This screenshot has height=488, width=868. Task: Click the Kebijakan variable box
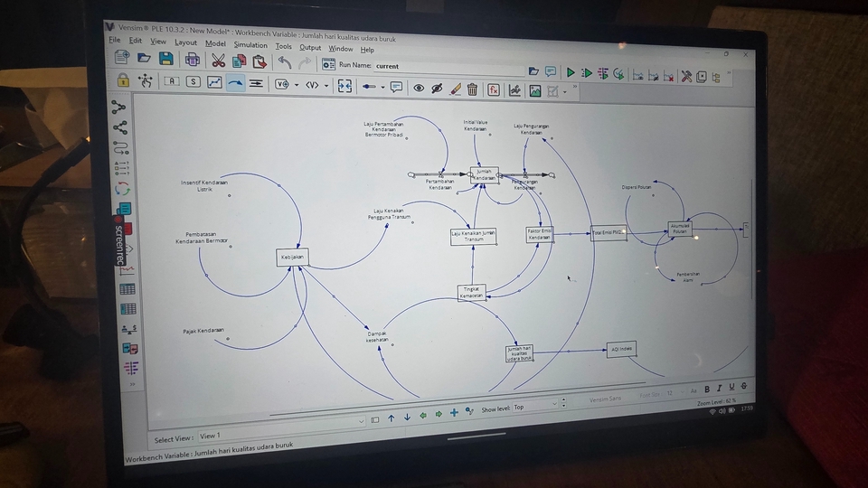pos(292,258)
